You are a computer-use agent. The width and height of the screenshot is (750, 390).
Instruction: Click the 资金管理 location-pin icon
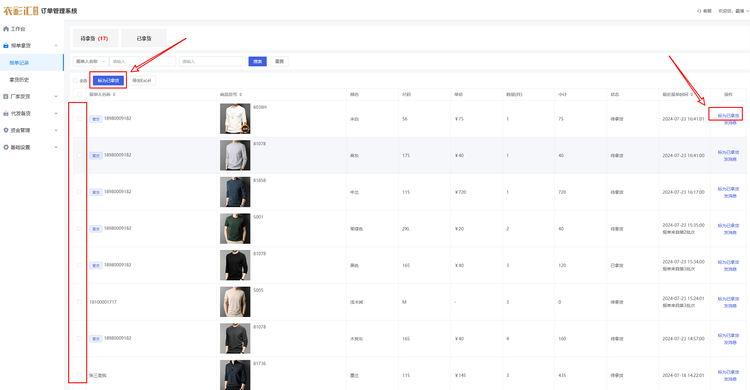click(6, 130)
